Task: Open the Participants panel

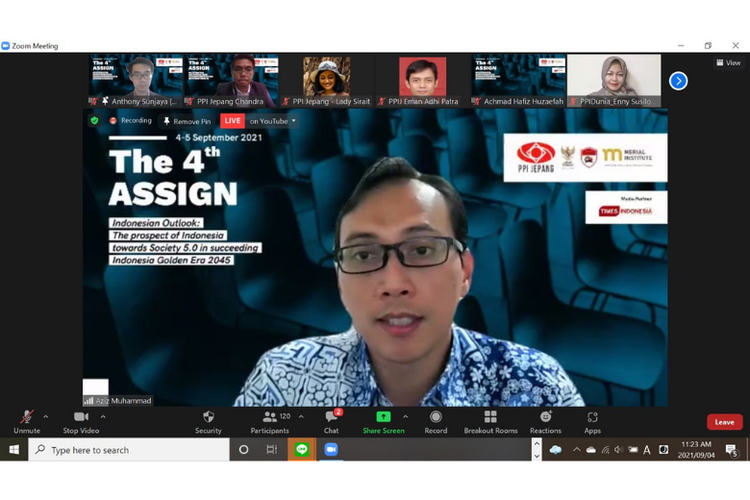Action: tap(269, 418)
